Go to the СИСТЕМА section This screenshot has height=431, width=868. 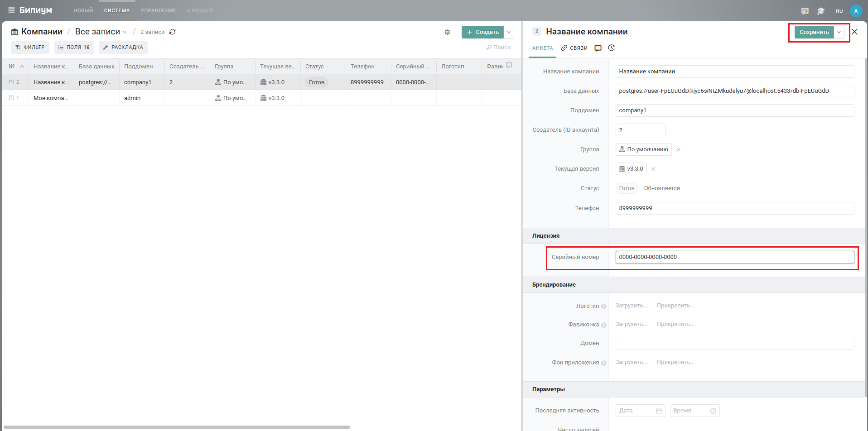tap(117, 10)
